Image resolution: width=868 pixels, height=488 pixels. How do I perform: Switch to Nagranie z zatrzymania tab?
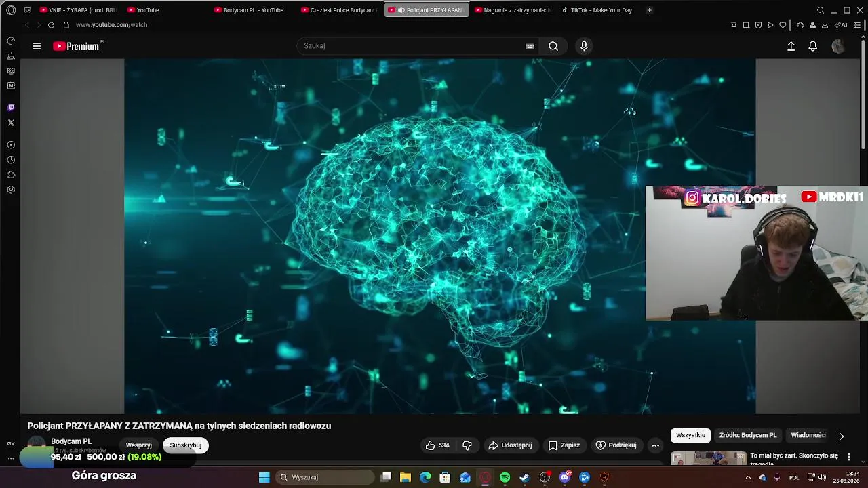pyautogui.click(x=513, y=10)
